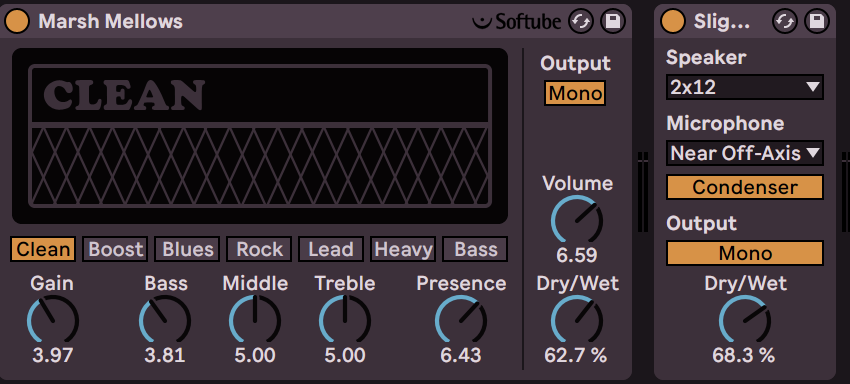The image size is (850, 384).
Task: Click save preset icon on the cabinet device
Action: pyautogui.click(x=817, y=22)
